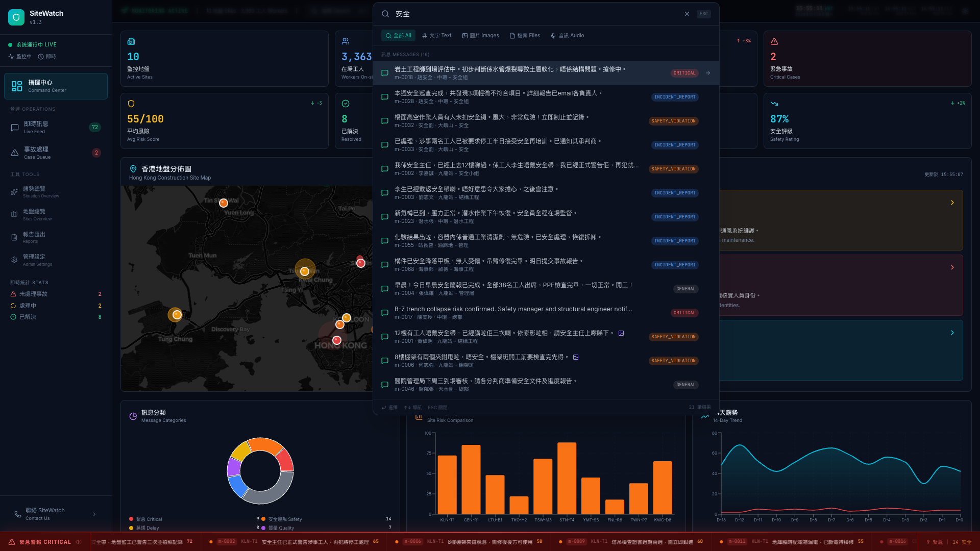980x551 pixels.
Task: Expand the yellow alert card chevron
Action: (x=952, y=203)
